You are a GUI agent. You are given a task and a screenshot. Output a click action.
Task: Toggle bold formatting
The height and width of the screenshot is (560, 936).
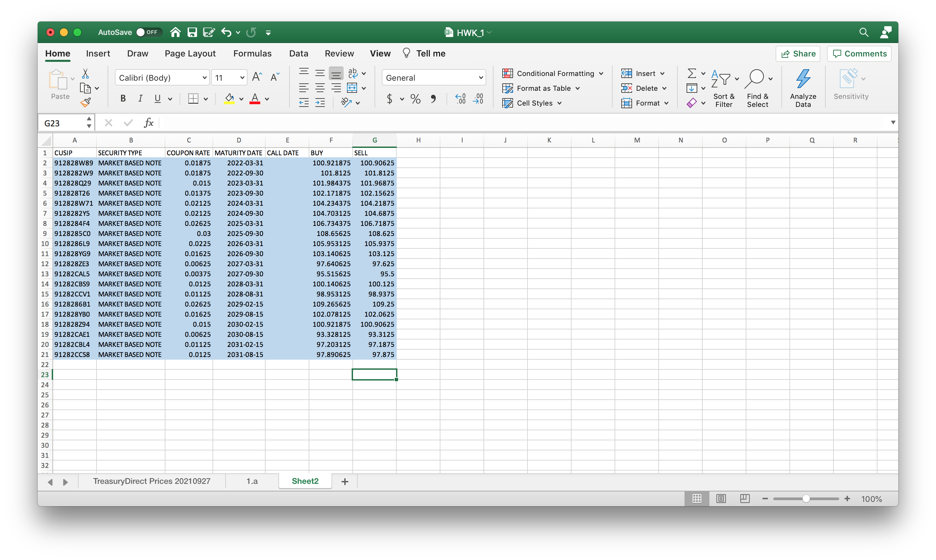123,99
